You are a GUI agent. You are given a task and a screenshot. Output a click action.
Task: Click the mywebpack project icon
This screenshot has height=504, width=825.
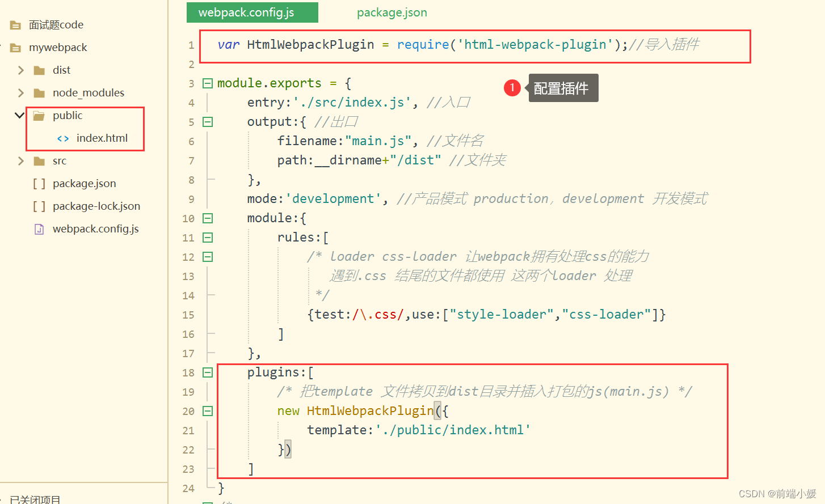(x=15, y=48)
